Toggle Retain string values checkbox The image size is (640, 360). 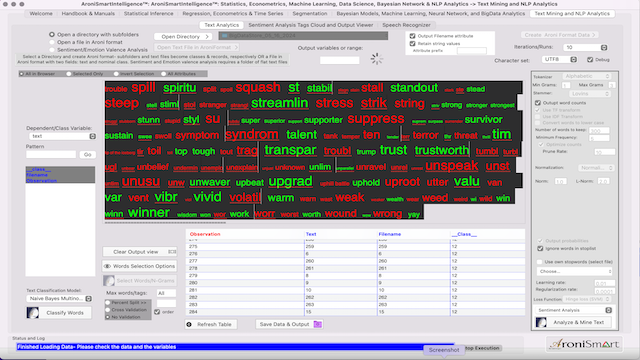point(412,43)
